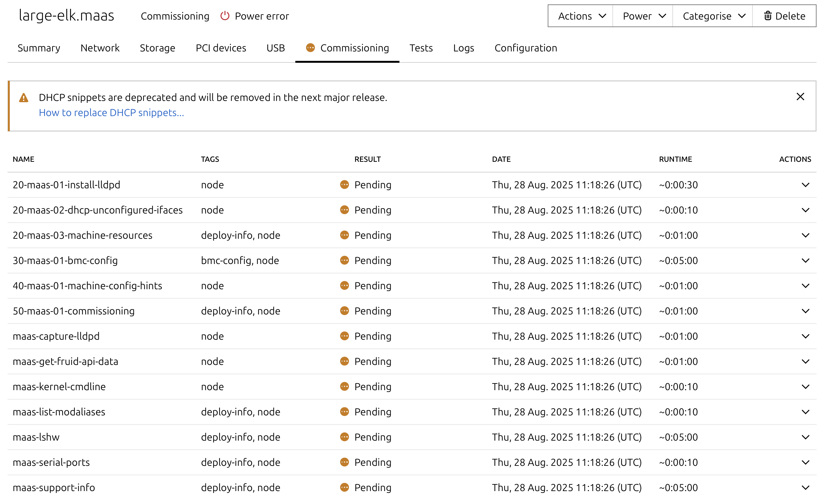Dismiss the DHCP snippets notification
Image resolution: width=826 pixels, height=504 pixels.
pos(800,97)
